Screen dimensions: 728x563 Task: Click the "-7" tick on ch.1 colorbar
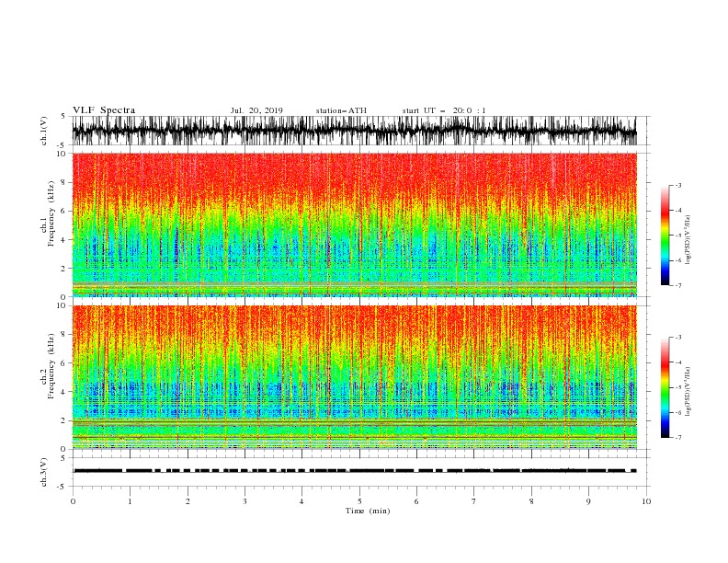(677, 285)
